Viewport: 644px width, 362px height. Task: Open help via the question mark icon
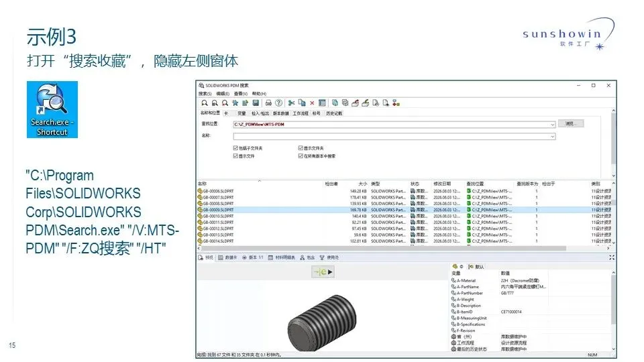click(278, 103)
